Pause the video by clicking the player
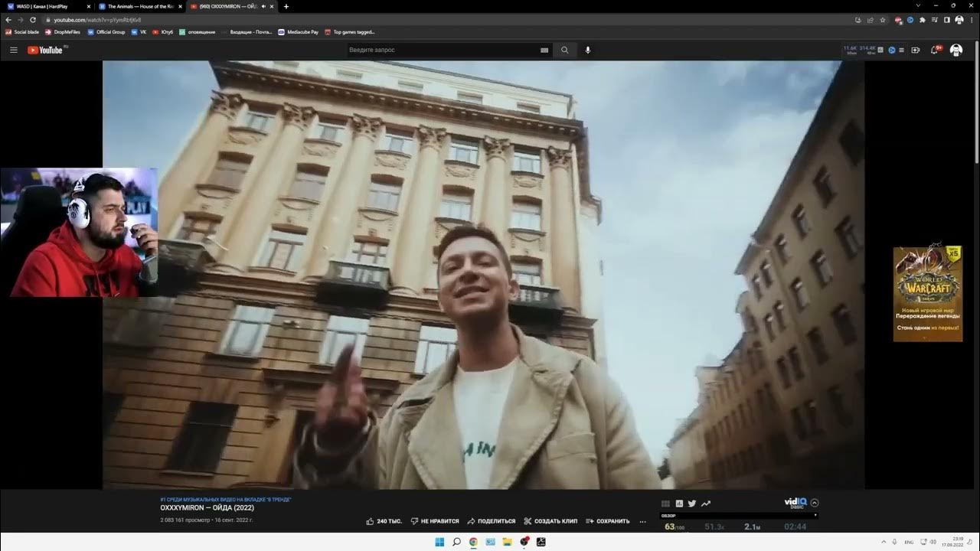The image size is (980, 551). (x=484, y=275)
